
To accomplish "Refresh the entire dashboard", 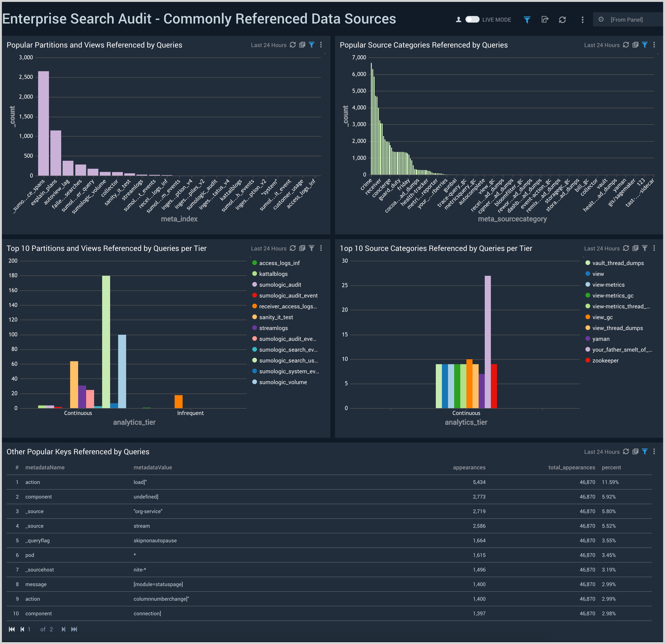I will 562,20.
